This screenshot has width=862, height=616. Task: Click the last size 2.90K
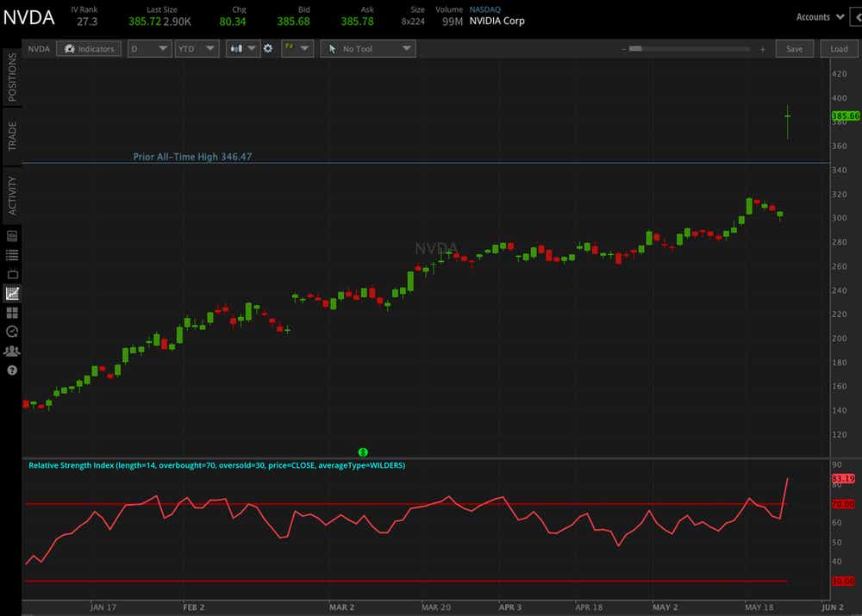177,22
